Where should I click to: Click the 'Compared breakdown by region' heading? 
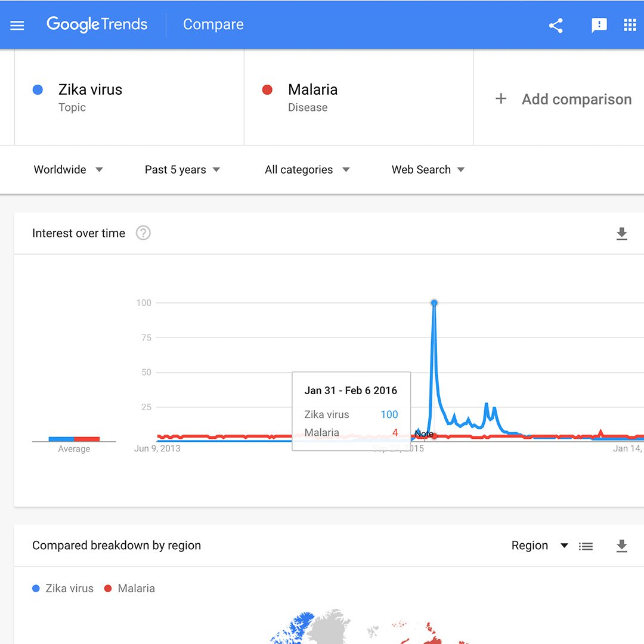point(117,546)
